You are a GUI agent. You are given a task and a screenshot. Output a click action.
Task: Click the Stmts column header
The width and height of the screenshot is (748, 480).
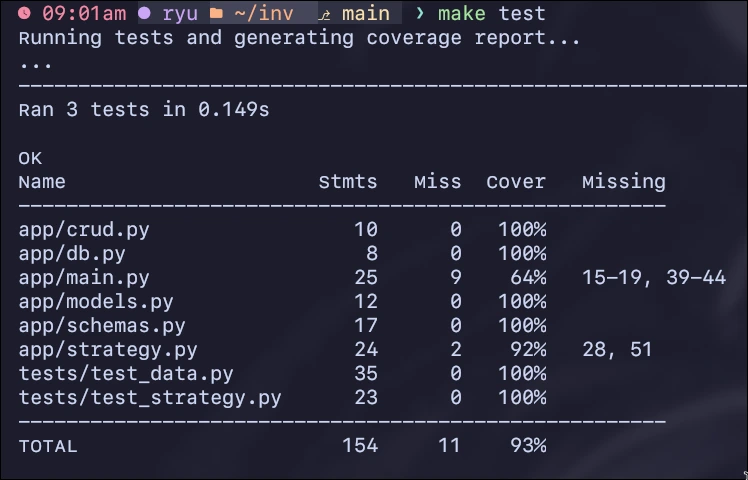tap(348, 182)
